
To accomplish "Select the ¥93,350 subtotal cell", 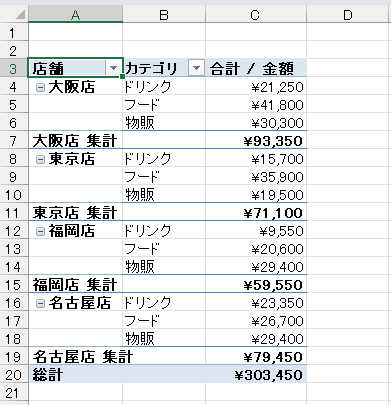I will coord(256,141).
